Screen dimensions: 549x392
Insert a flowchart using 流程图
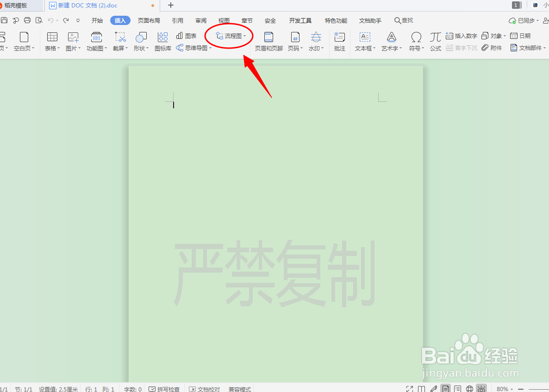(x=229, y=35)
